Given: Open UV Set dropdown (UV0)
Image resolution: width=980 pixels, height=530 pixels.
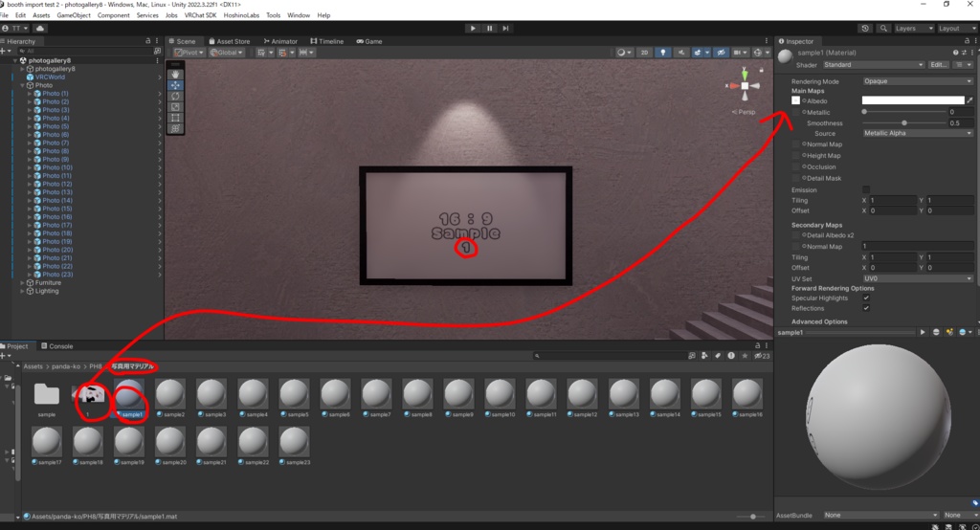Looking at the screenshot, I should tap(918, 278).
